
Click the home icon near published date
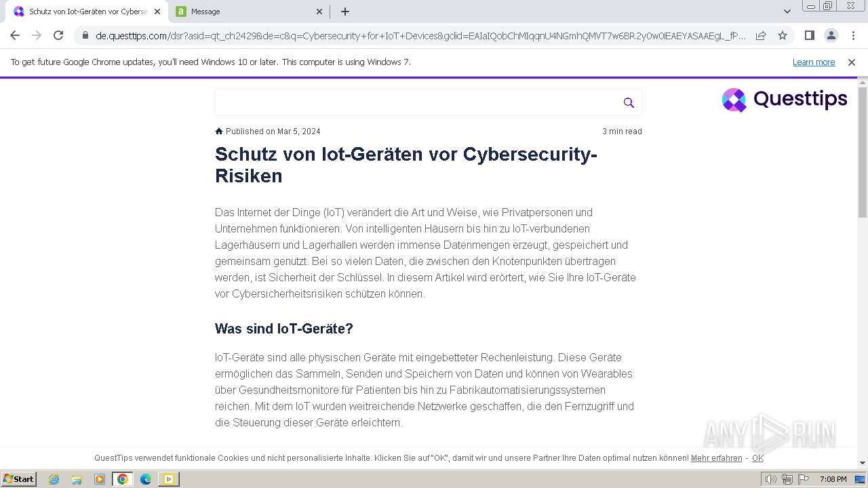pyautogui.click(x=219, y=131)
